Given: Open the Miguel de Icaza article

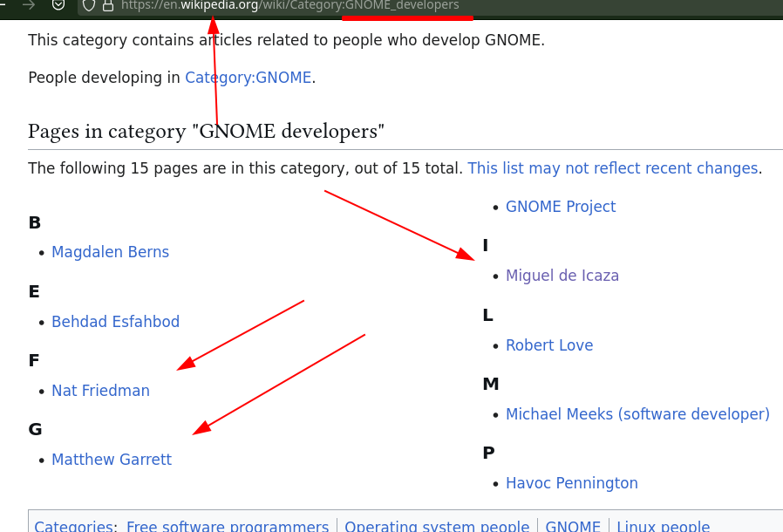Looking at the screenshot, I should [562, 276].
